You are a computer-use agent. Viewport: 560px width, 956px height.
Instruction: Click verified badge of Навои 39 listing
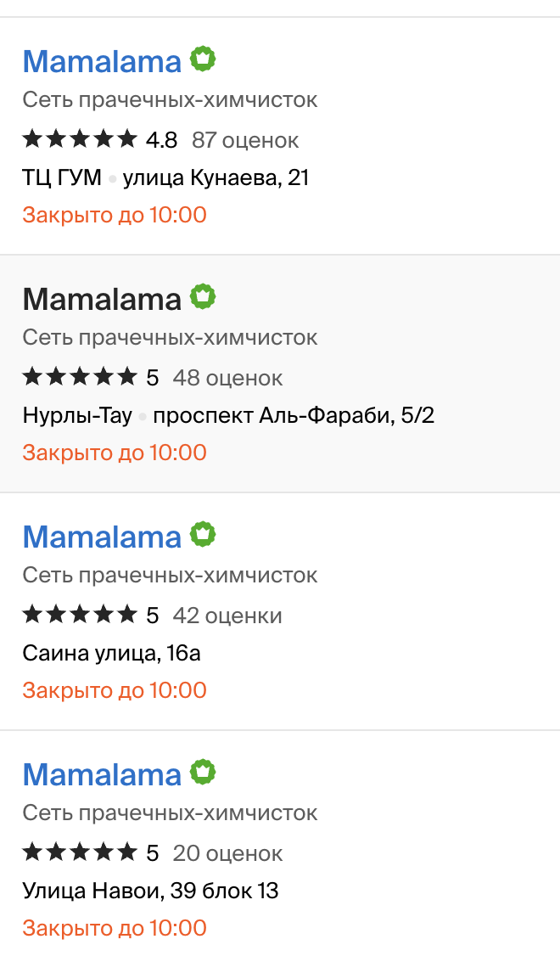point(203,773)
